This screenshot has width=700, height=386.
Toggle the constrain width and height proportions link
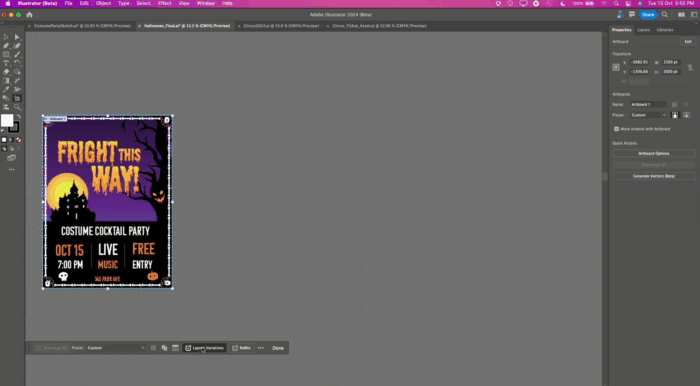[x=690, y=67]
